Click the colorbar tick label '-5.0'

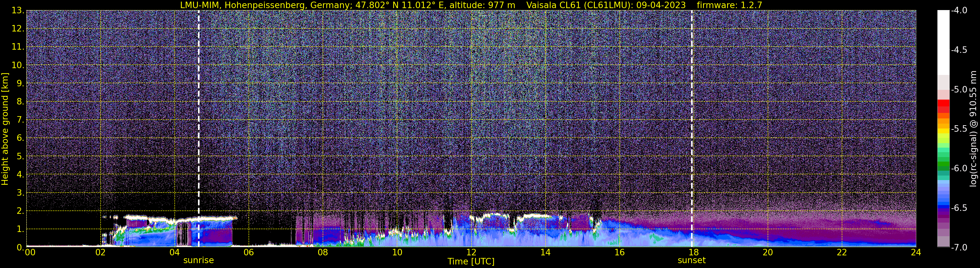tap(959, 90)
